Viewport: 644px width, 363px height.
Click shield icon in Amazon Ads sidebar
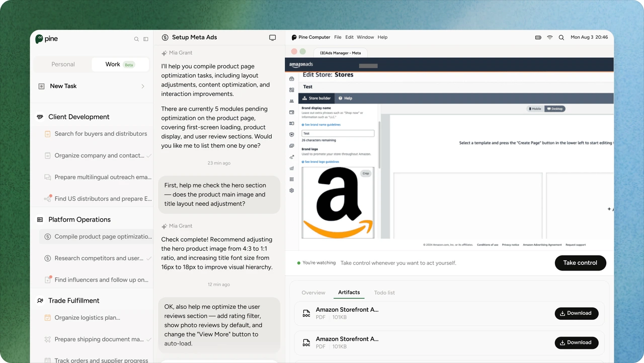tap(292, 135)
